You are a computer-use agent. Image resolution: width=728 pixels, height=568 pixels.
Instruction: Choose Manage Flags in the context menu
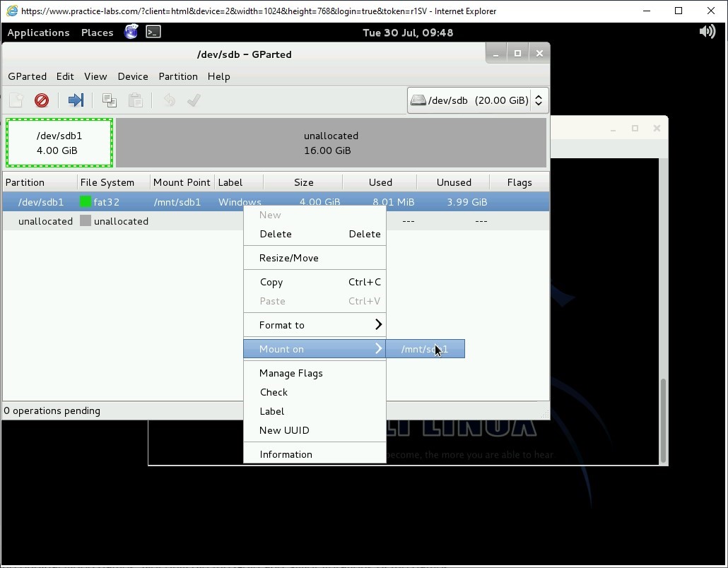(291, 373)
